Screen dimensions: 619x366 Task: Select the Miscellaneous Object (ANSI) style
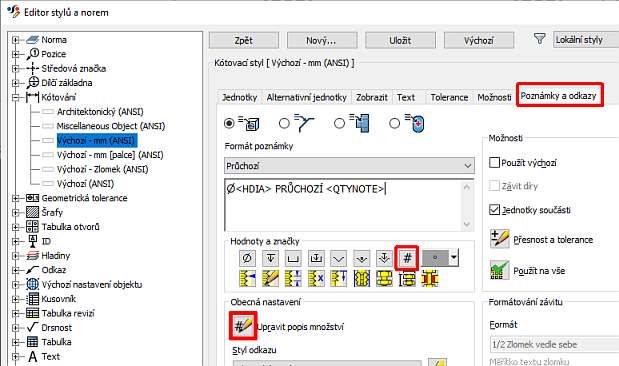click(x=111, y=126)
